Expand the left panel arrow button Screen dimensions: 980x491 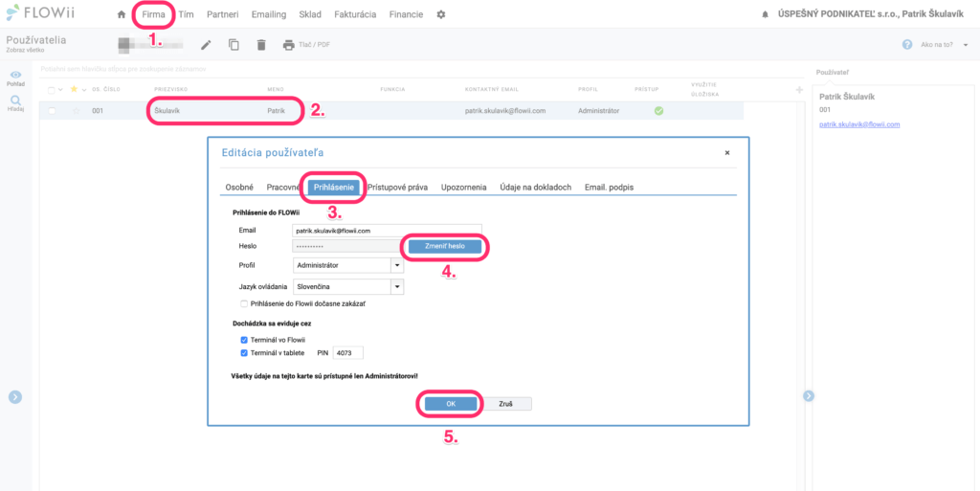[x=15, y=396]
